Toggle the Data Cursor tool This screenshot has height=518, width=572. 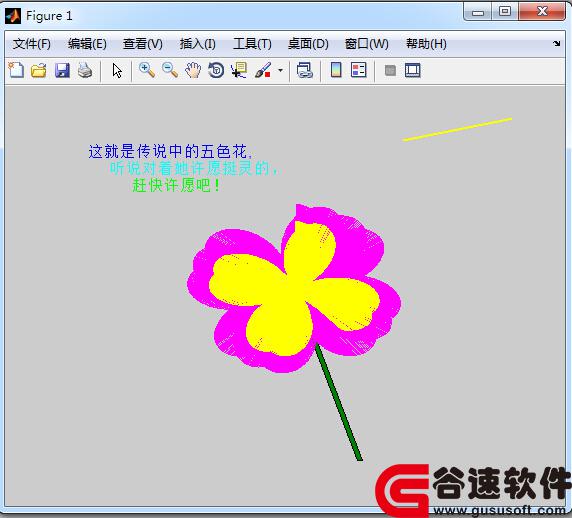tap(239, 70)
